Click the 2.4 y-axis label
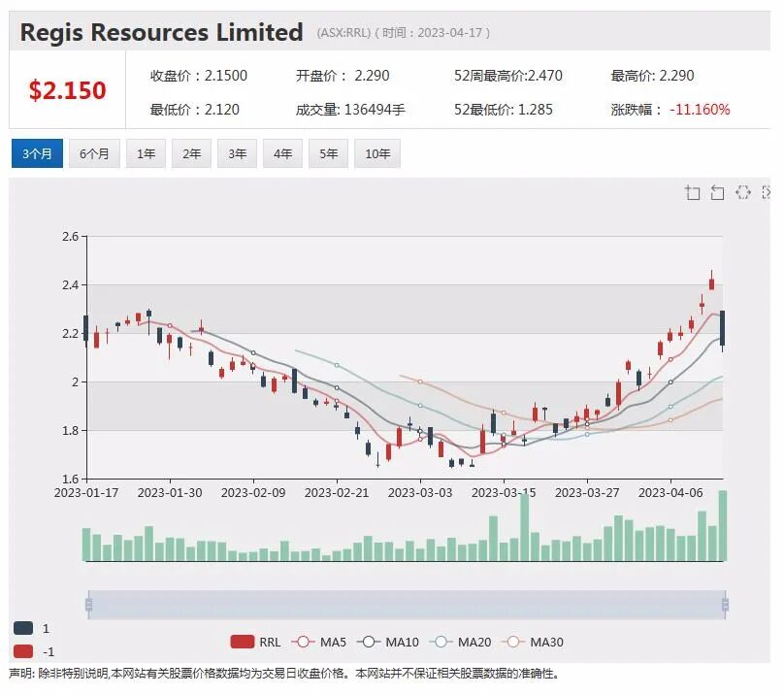Image resolution: width=784 pixels, height=695 pixels. point(70,285)
